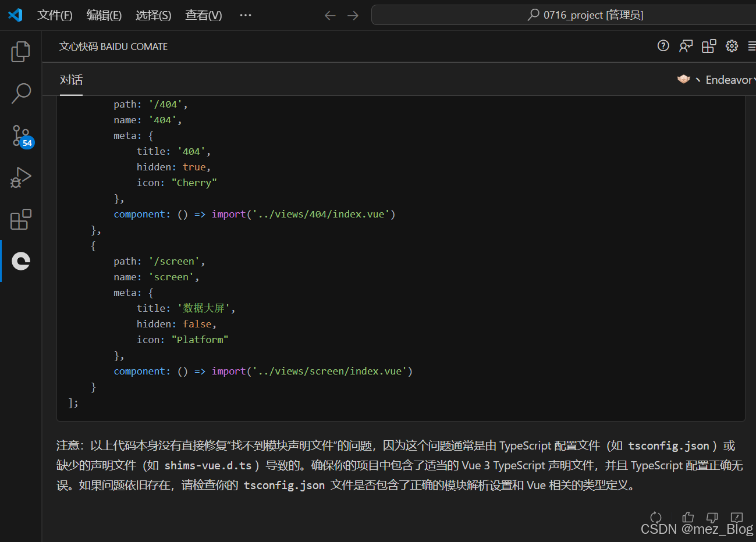Expand the Endeavor user dropdown

(730, 80)
